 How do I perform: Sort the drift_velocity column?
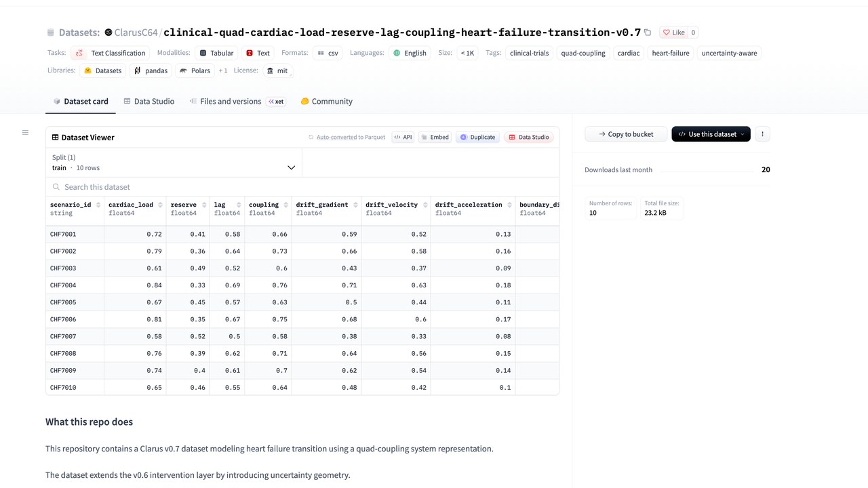(425, 205)
